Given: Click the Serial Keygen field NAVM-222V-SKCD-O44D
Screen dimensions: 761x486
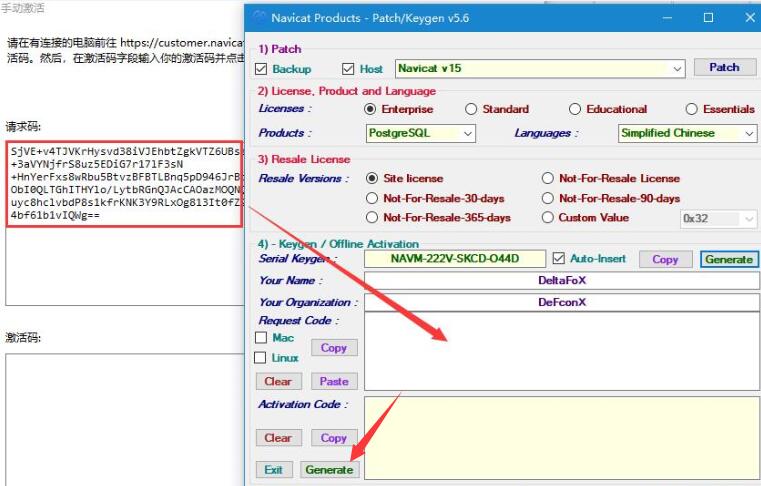Looking at the screenshot, I should pos(455,258).
